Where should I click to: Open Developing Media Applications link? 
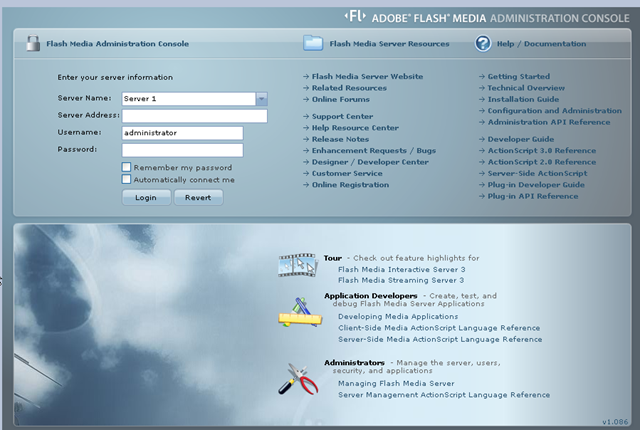[398, 317]
